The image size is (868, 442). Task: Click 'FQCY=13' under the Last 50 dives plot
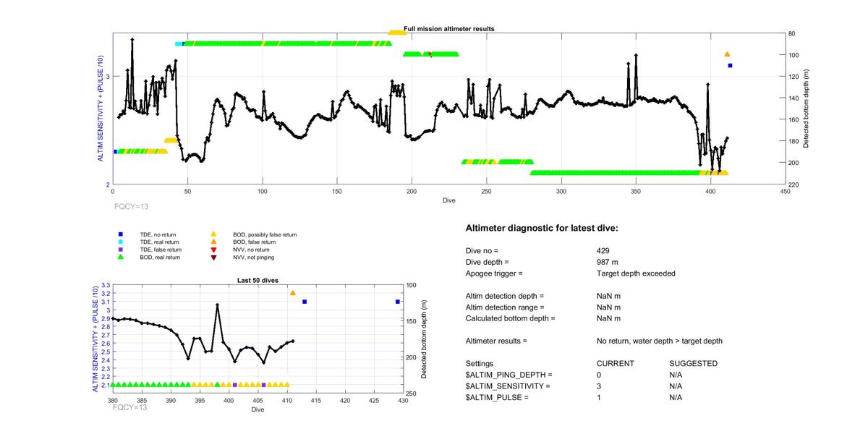[130, 407]
